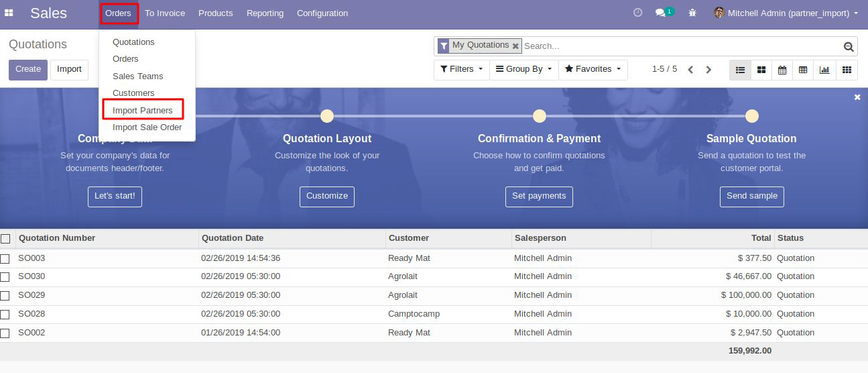
Task: Toggle the select-all checkbox in table header
Action: [x=5, y=238]
